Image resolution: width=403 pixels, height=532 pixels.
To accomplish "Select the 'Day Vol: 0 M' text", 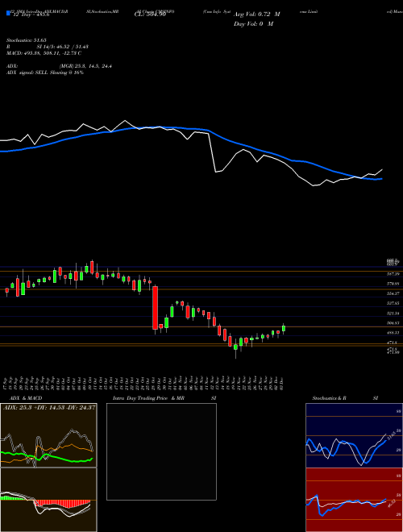I will coord(253,24).
